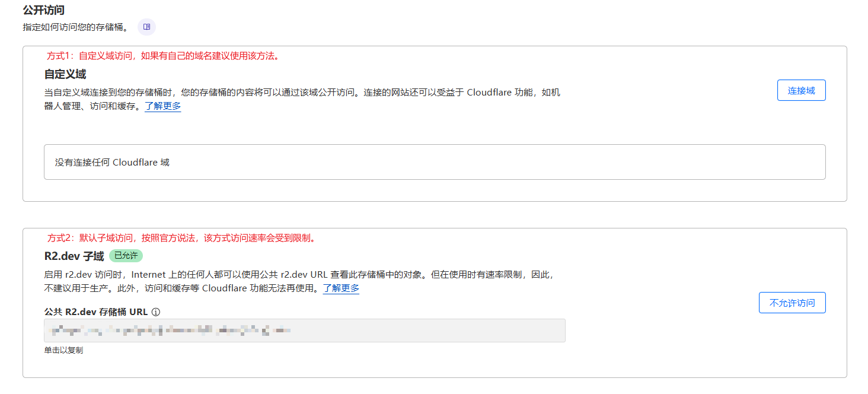Follow 了解更多 link in R2.dev 子域 section
The width and height of the screenshot is (868, 394).
[341, 288]
